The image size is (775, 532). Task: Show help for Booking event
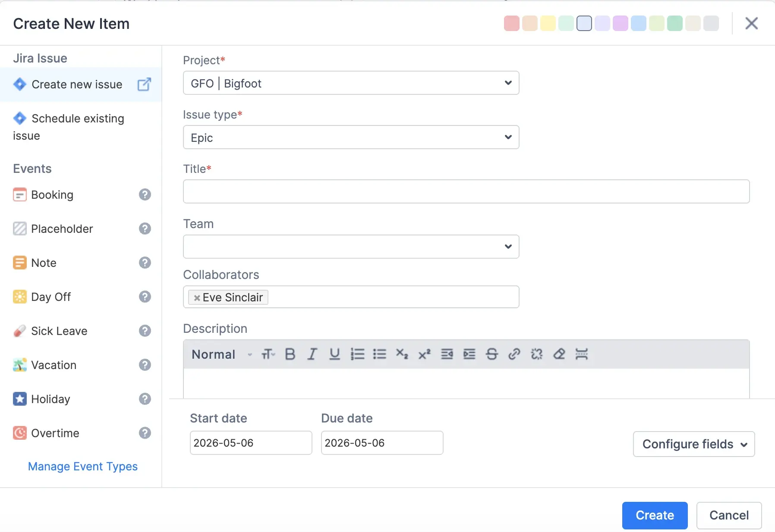pos(145,194)
